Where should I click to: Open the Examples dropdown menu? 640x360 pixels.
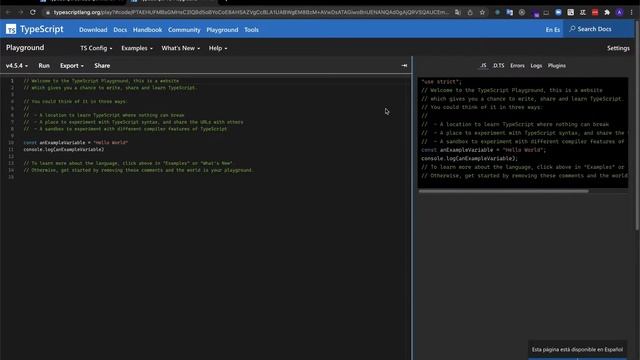click(x=137, y=48)
